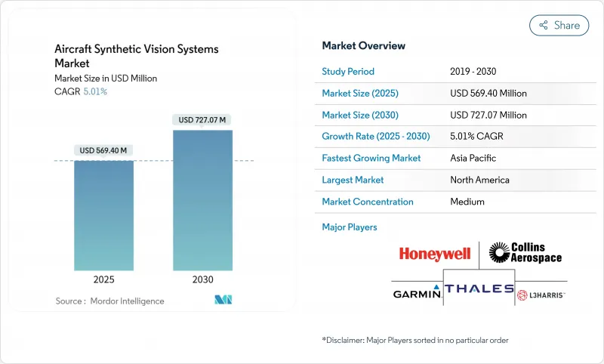
Task: Click the Garmin logo
Action: [416, 294]
